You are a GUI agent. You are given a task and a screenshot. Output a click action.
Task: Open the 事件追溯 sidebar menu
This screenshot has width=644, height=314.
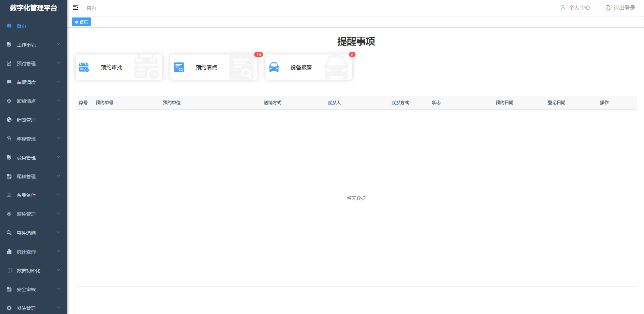[34, 233]
